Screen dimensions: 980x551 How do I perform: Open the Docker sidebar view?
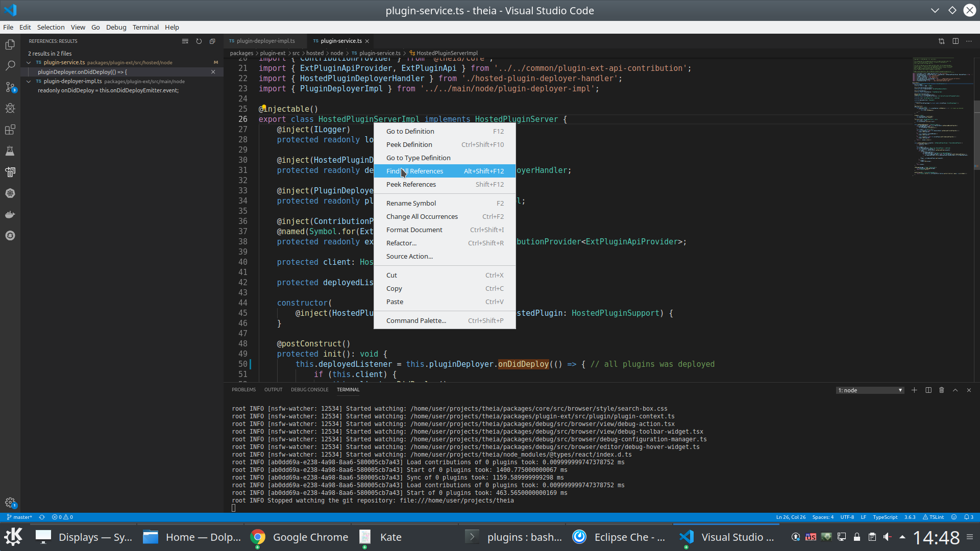[10, 214]
